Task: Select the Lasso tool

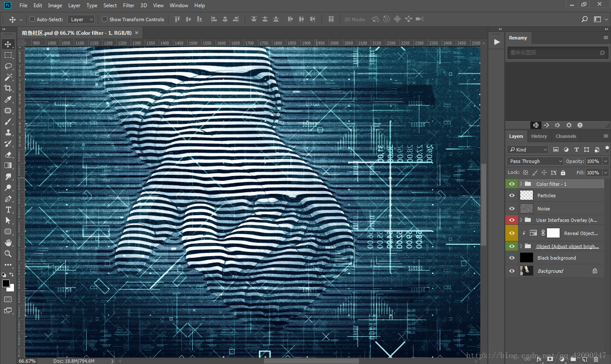Action: click(8, 66)
